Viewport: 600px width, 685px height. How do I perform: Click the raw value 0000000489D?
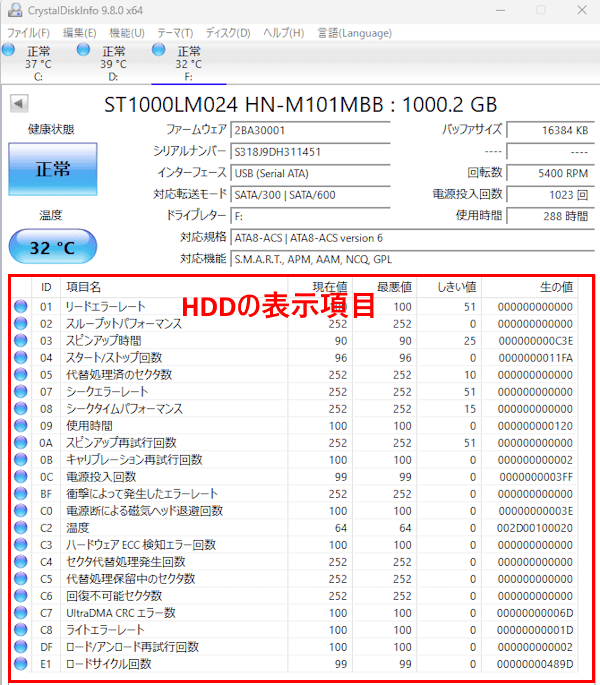click(x=534, y=664)
